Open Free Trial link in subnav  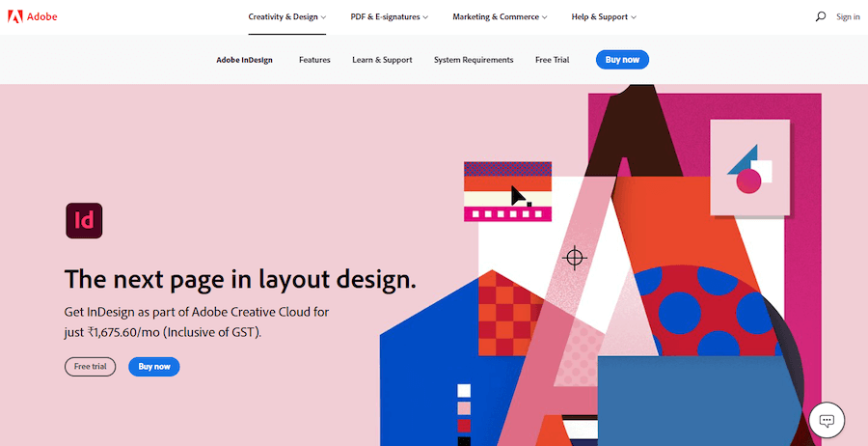[552, 60]
